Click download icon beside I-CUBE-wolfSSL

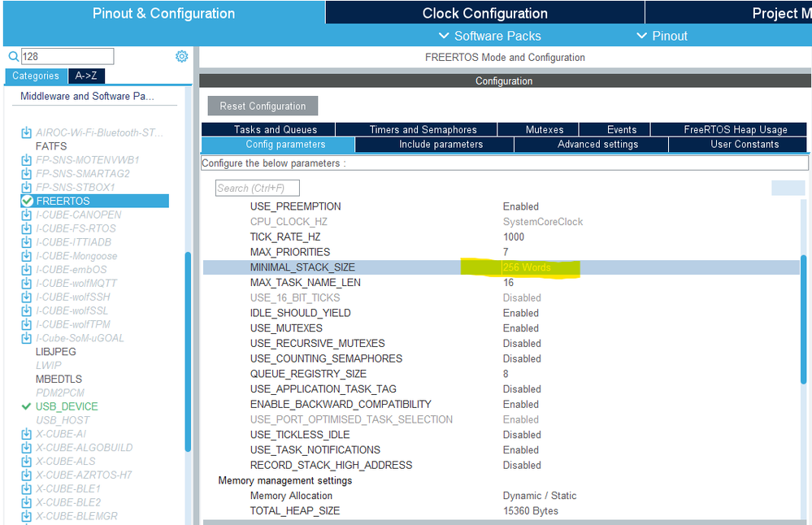point(26,310)
